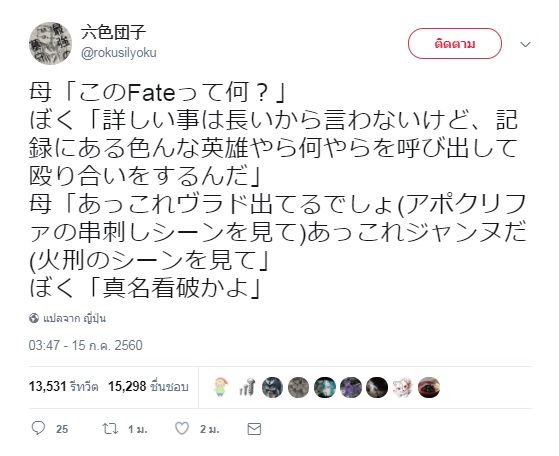The height and width of the screenshot is (456, 559).
Task: Open the @rokusilyoku handle link
Action: tap(119, 53)
